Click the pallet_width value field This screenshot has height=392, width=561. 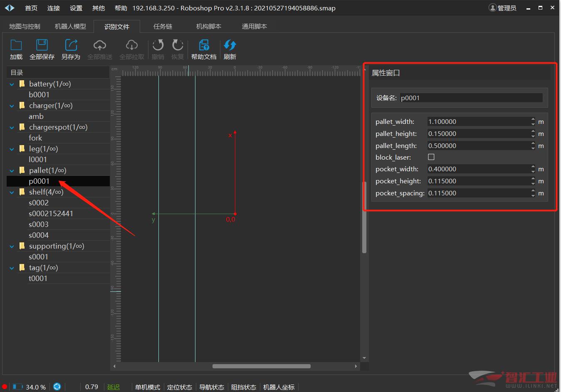479,121
